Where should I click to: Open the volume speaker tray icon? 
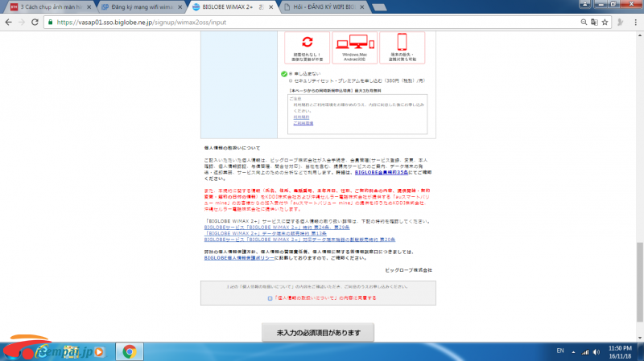[x=597, y=351]
